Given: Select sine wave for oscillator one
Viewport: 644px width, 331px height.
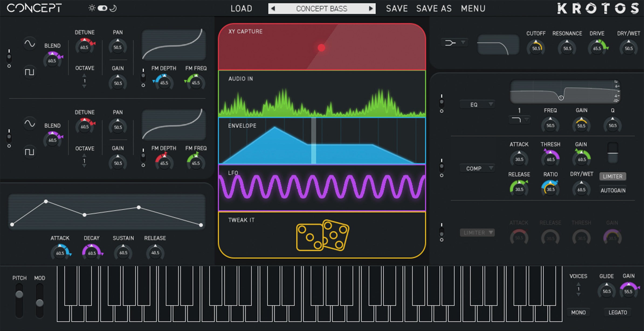Looking at the screenshot, I should coord(29,44).
